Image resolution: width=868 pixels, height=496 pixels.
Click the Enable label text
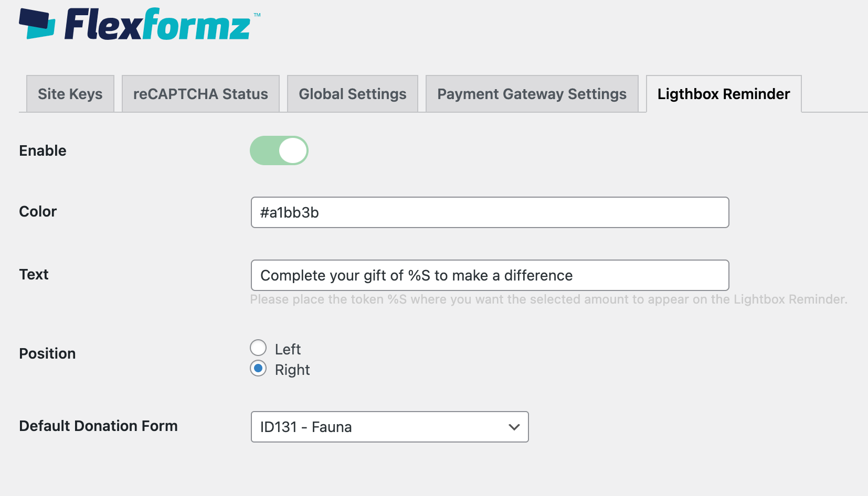click(42, 150)
